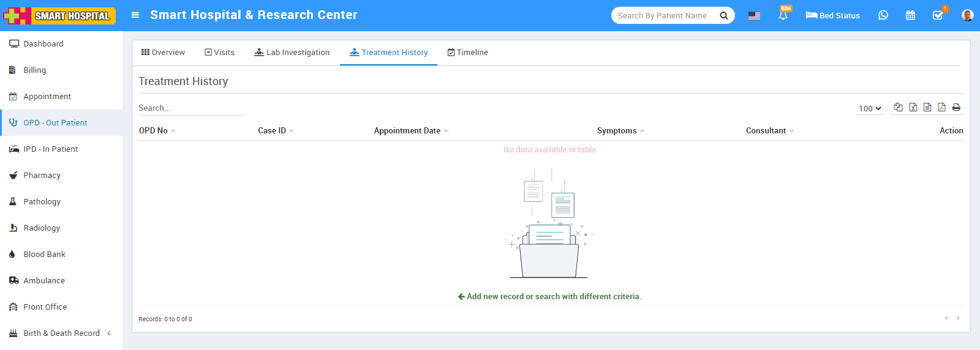Export table to CSV icon
The height and width of the screenshot is (350, 980).
pos(927,107)
